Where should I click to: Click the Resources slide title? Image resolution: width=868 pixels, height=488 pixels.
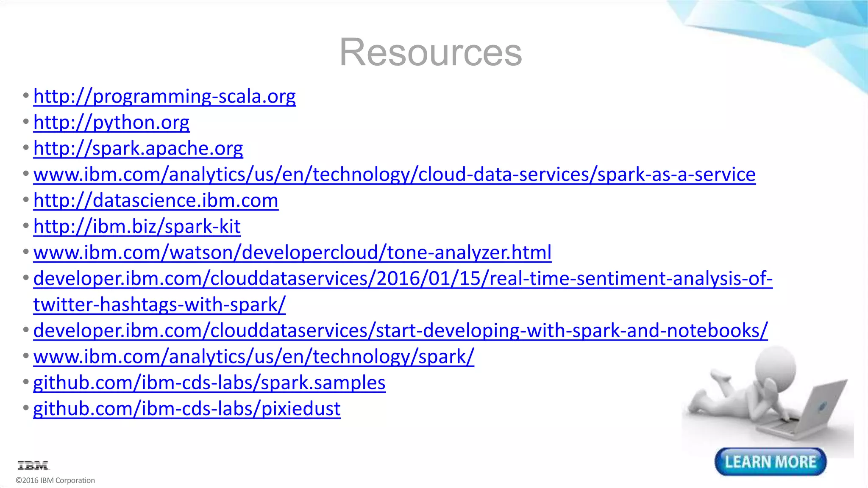(431, 52)
